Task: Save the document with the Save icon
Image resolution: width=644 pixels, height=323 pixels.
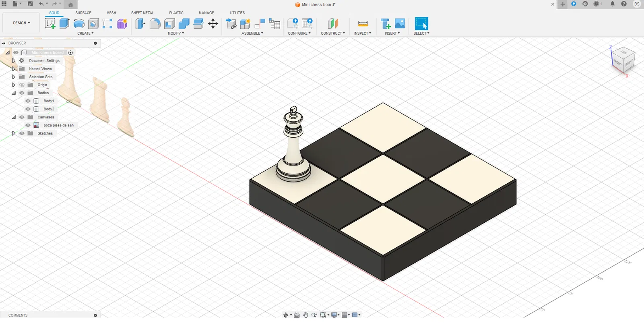Action: [30, 4]
